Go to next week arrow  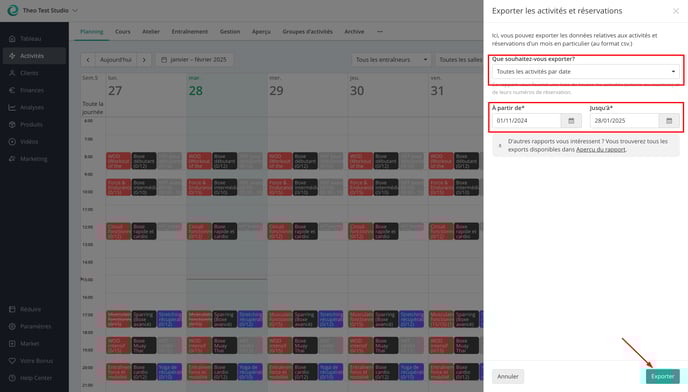pyautogui.click(x=144, y=60)
